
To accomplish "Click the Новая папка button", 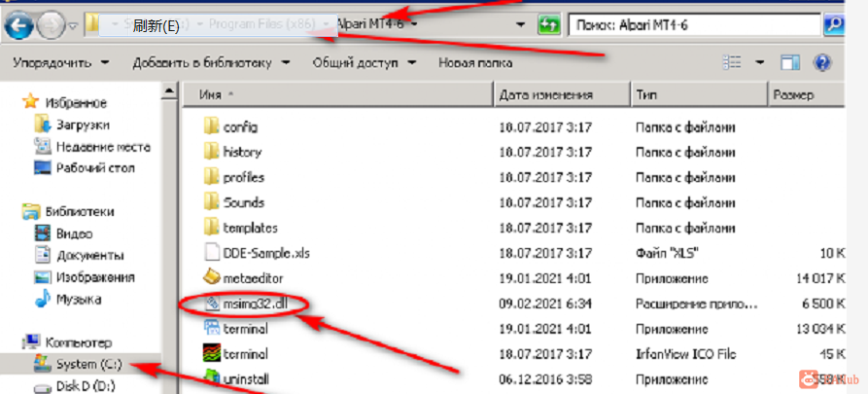I will pos(475,62).
